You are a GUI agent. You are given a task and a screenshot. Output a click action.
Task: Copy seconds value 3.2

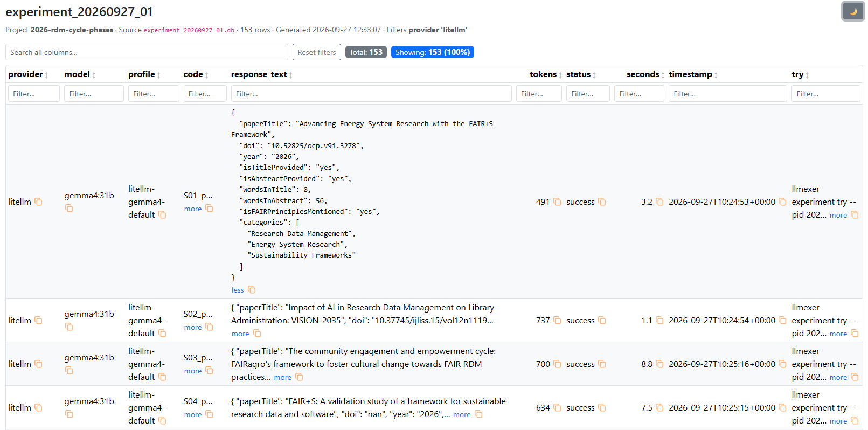pyautogui.click(x=659, y=202)
